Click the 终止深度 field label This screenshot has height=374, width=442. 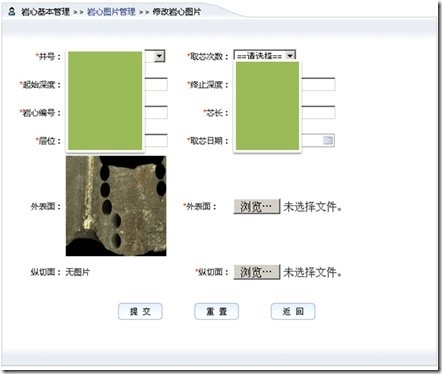[208, 85]
